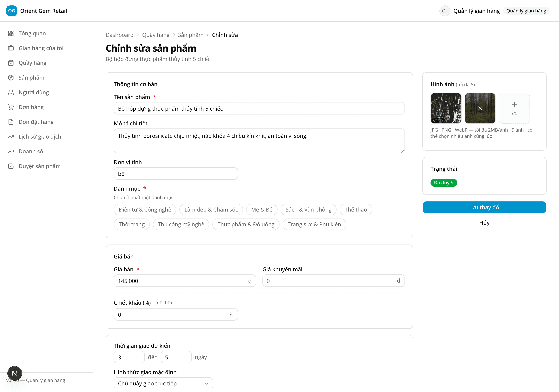Click the Đơn vị tính input field

coord(175,174)
